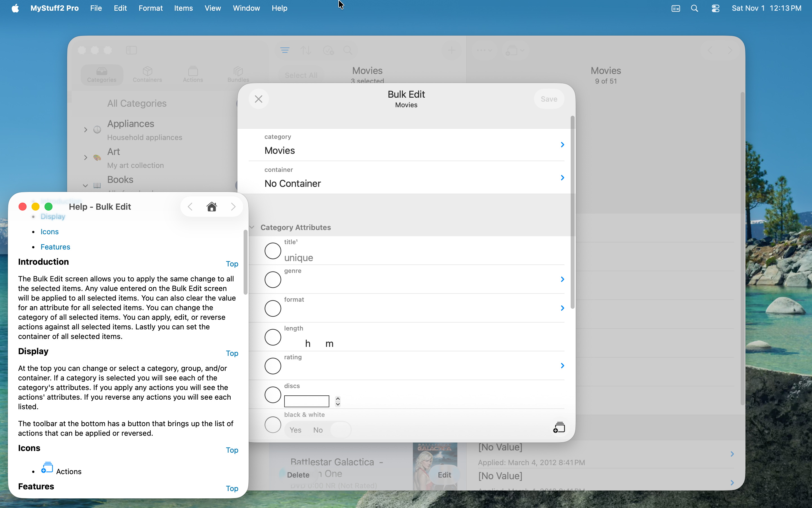Click the Select All button
812x508 pixels.
pyautogui.click(x=301, y=75)
